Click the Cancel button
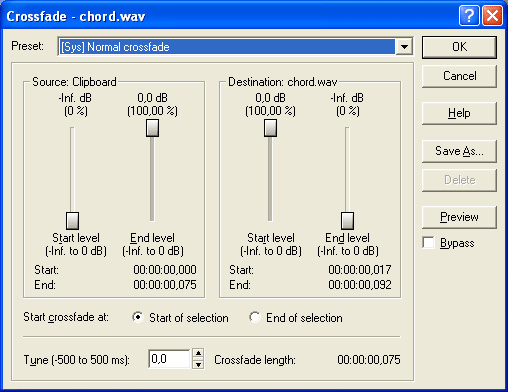The width and height of the screenshot is (508, 392). 459,76
